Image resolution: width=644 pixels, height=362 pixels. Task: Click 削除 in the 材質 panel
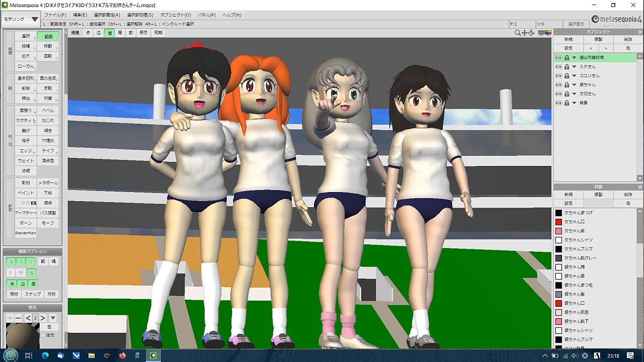pyautogui.click(x=628, y=195)
